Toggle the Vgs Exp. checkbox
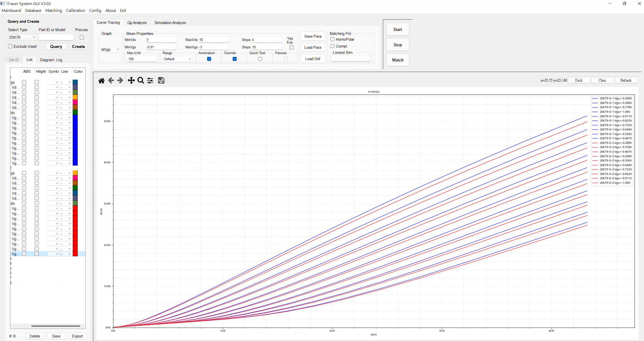 pos(291,48)
